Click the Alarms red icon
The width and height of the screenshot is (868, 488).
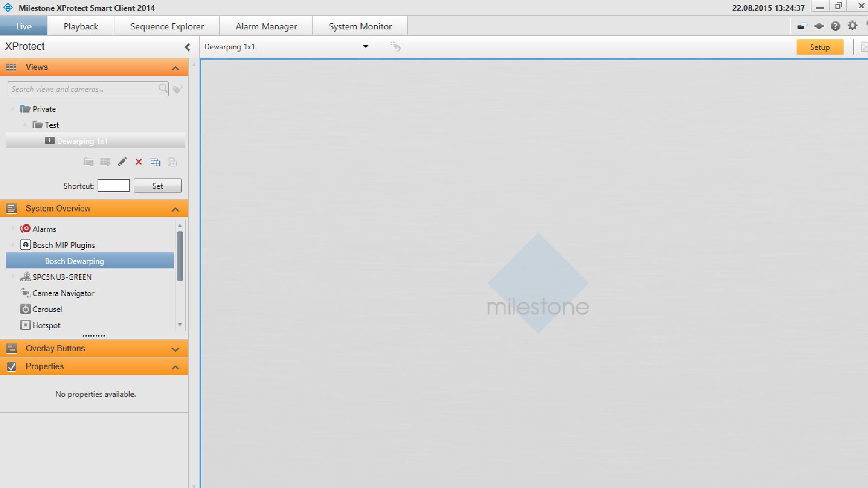[26, 229]
